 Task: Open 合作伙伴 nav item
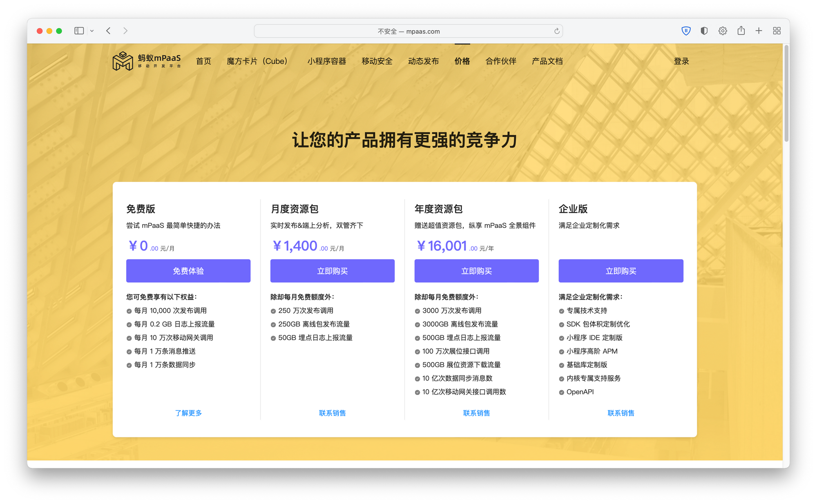pos(501,61)
